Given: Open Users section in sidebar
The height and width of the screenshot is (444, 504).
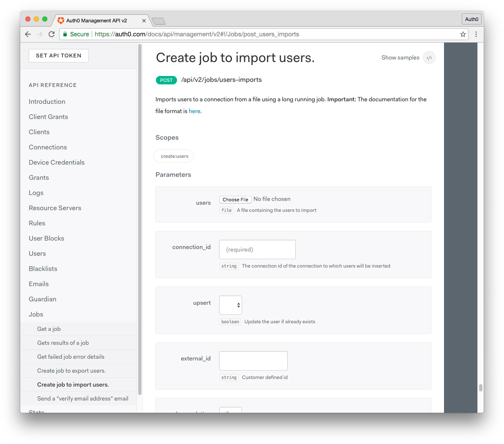Looking at the screenshot, I should (x=37, y=254).
